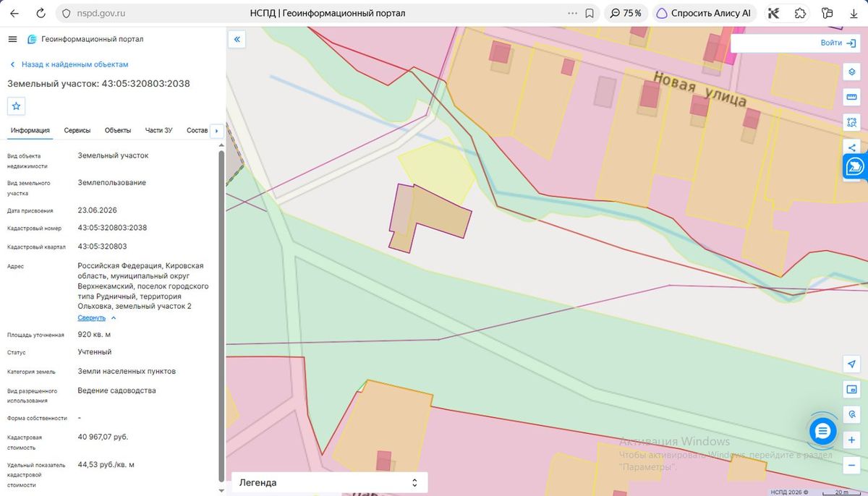Share the map via the share icon
The height and width of the screenshot is (496, 868).
(851, 147)
